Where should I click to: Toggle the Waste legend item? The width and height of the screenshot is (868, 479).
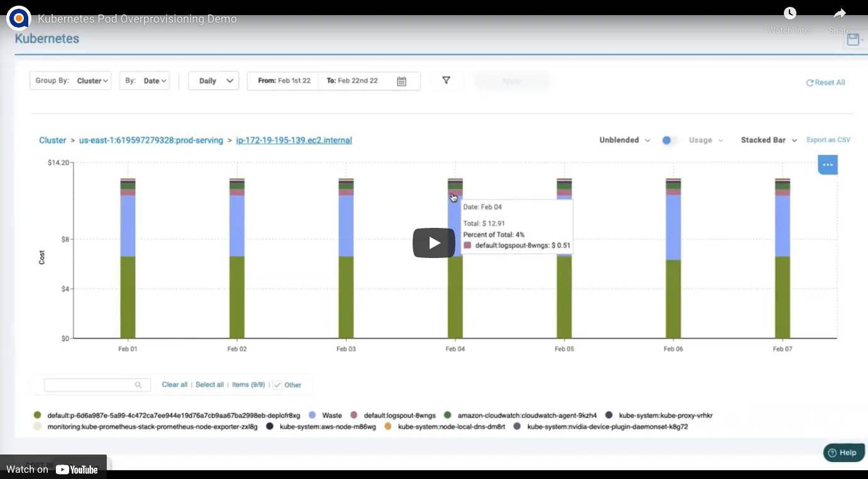(325, 416)
